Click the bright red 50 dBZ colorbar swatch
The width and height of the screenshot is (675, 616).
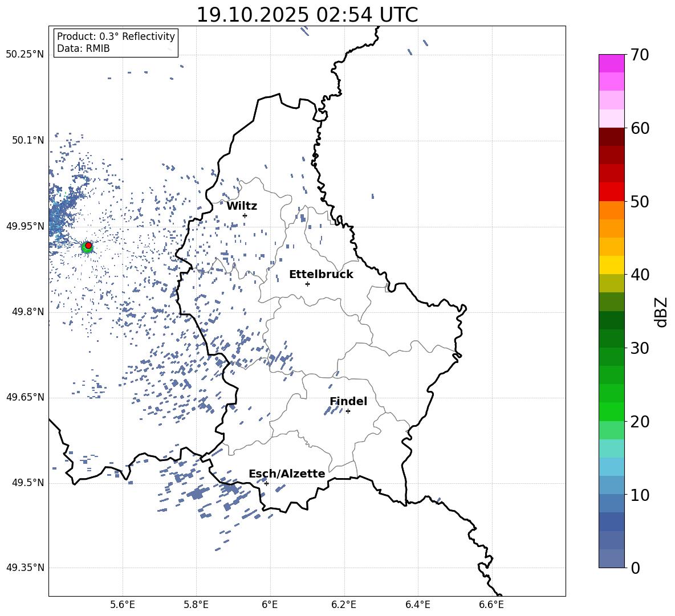612,192
